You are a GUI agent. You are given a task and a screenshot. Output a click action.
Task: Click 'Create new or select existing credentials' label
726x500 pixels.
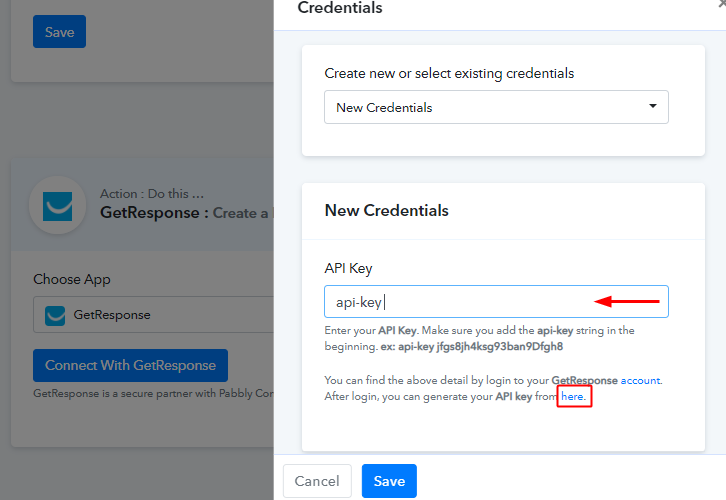coord(449,73)
